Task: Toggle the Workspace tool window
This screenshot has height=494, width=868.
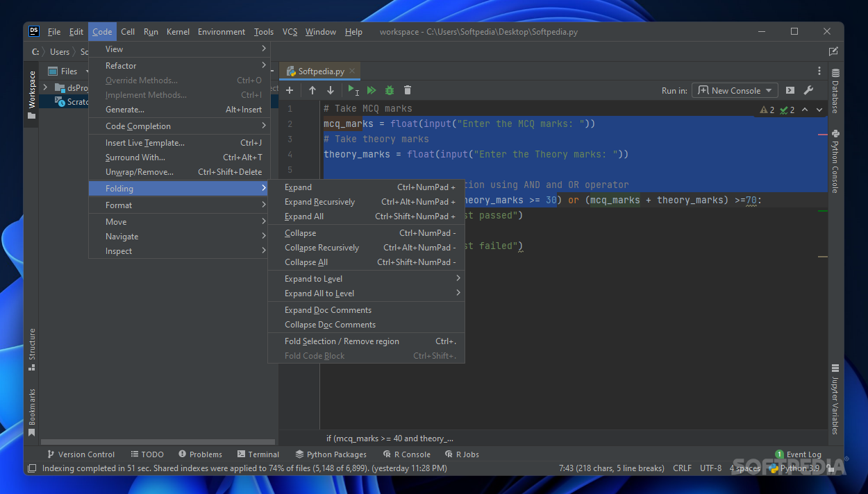Action: (31, 94)
